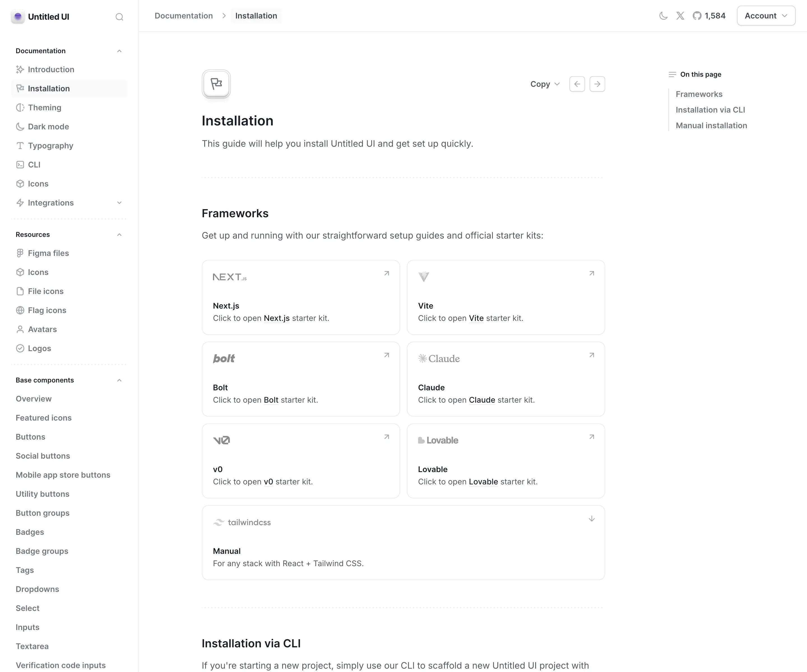The height and width of the screenshot is (672, 807).
Task: Click the next page arrow button
Action: (597, 84)
